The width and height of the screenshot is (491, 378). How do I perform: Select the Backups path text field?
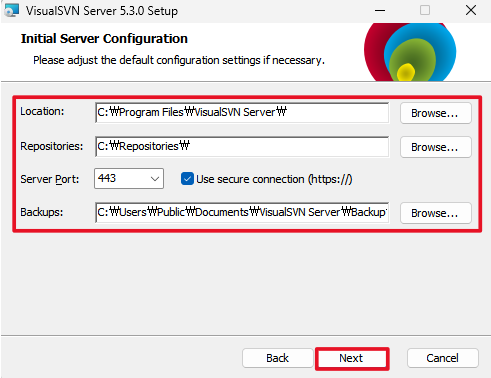point(242,212)
